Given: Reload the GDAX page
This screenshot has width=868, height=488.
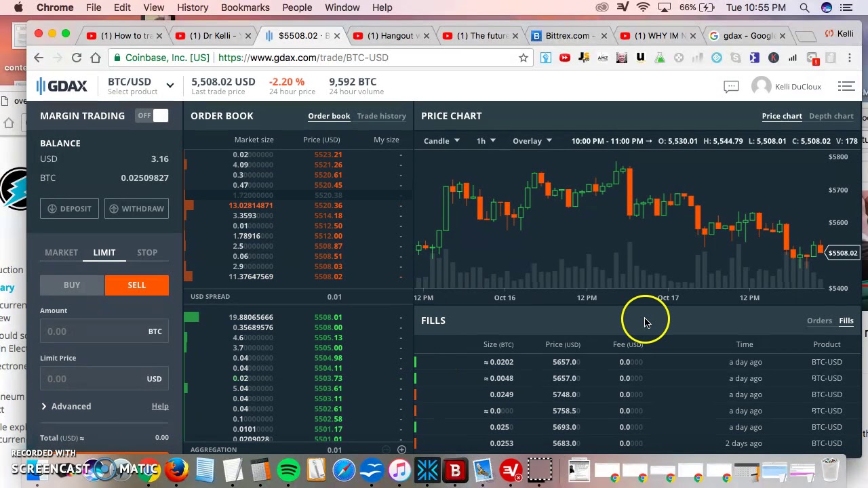Looking at the screenshot, I should [x=77, y=58].
